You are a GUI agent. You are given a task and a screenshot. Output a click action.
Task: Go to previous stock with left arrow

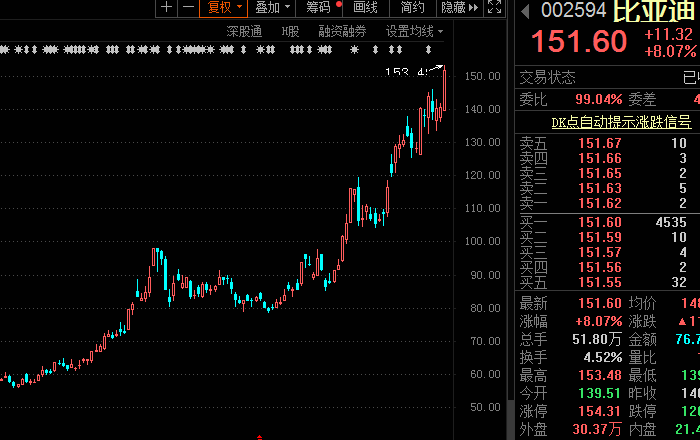[525, 12]
